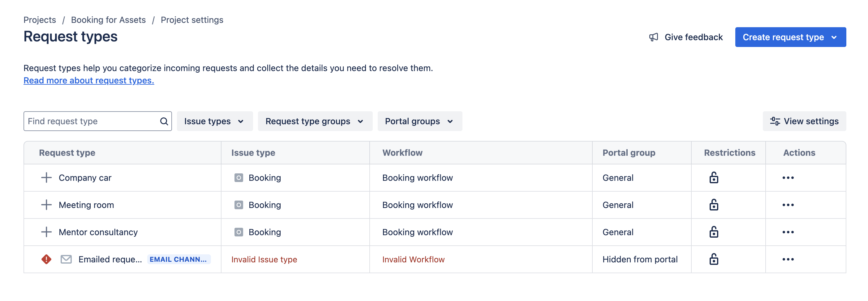Image resolution: width=868 pixels, height=301 pixels.
Task: Go to Booking for Assets breadcrumb
Action: tap(108, 20)
